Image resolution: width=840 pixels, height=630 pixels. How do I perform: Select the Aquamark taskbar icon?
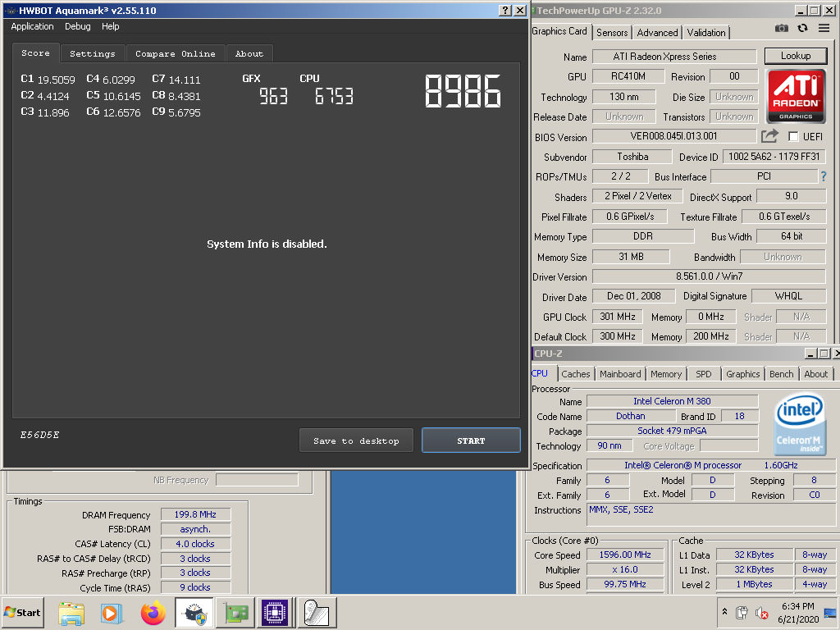194,613
